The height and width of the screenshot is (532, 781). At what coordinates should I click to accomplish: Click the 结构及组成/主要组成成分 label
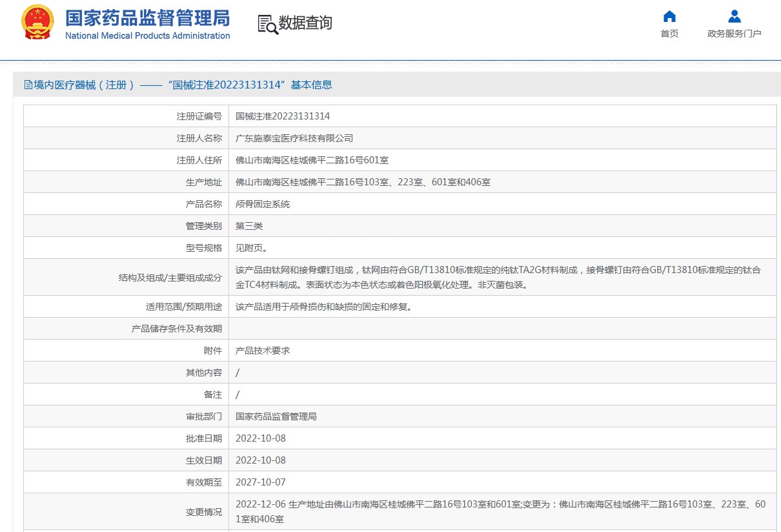pos(170,278)
